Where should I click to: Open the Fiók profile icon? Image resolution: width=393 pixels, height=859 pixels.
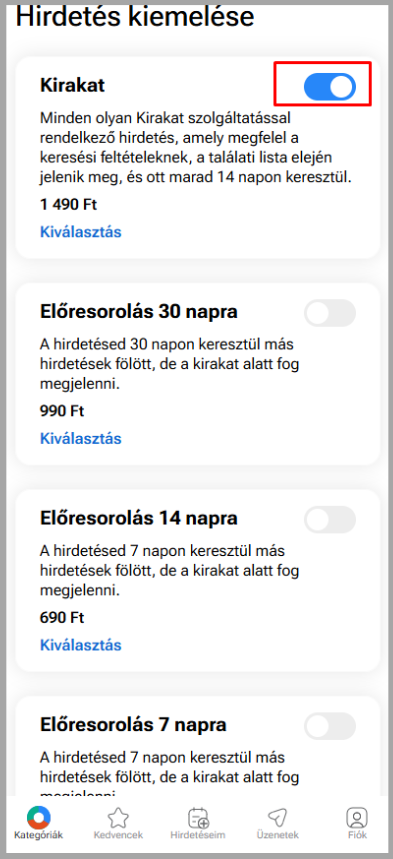pyautogui.click(x=357, y=818)
